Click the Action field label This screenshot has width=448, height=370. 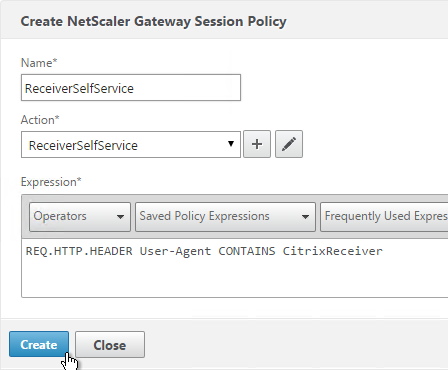(x=40, y=120)
